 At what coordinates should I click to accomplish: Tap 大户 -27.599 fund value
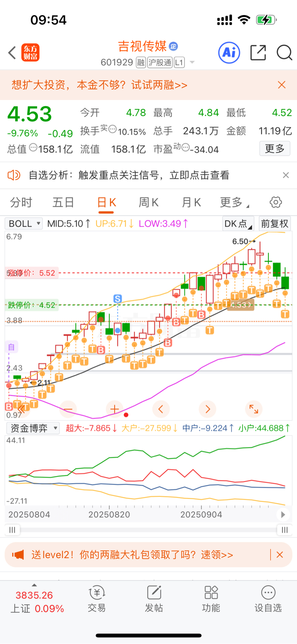pos(150,428)
